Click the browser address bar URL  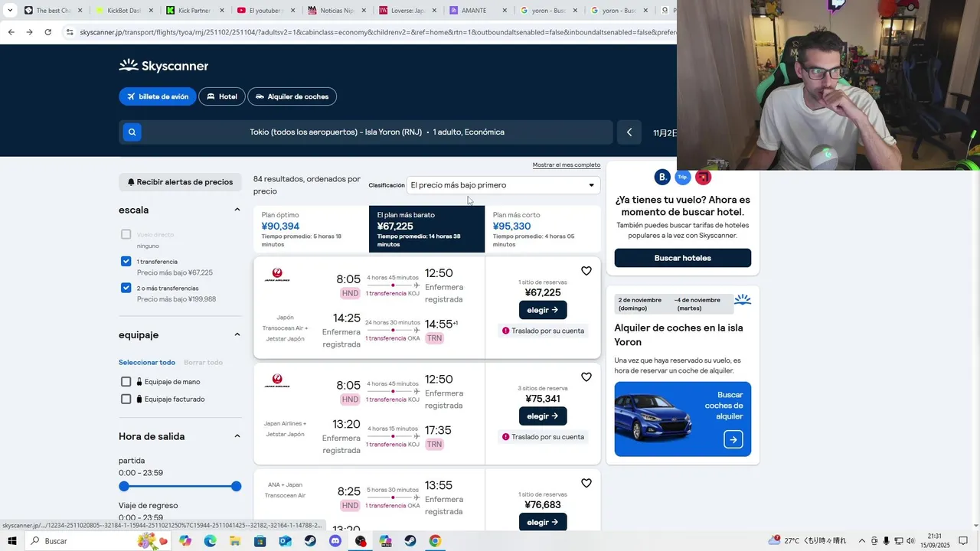tap(377, 32)
